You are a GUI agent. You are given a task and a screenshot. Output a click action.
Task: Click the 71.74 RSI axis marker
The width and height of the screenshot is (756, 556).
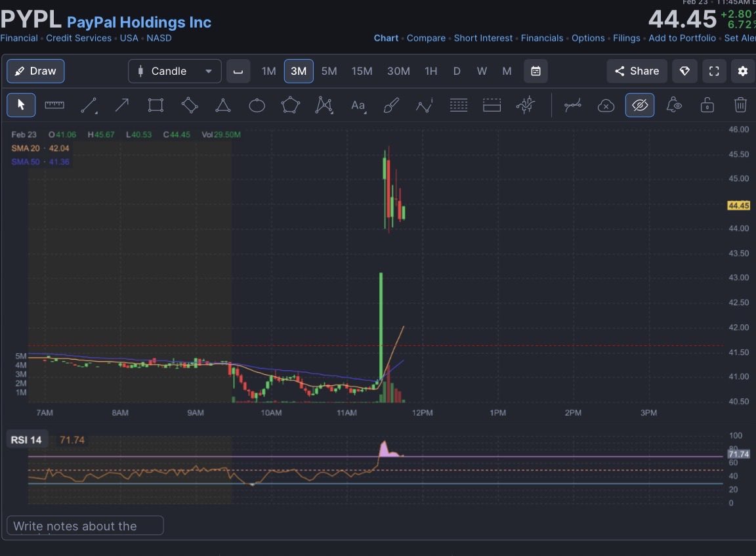[738, 454]
